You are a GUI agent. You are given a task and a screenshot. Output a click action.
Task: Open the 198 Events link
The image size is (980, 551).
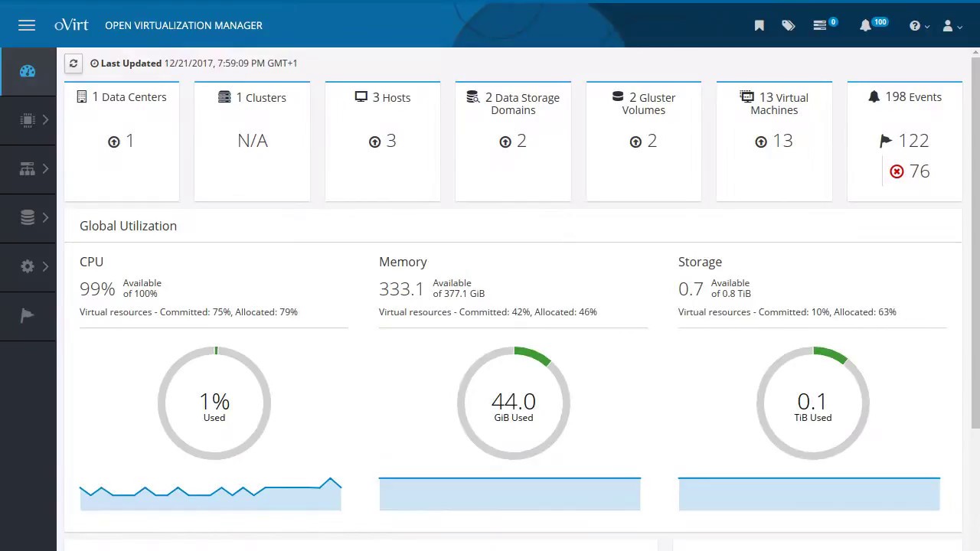(x=905, y=97)
